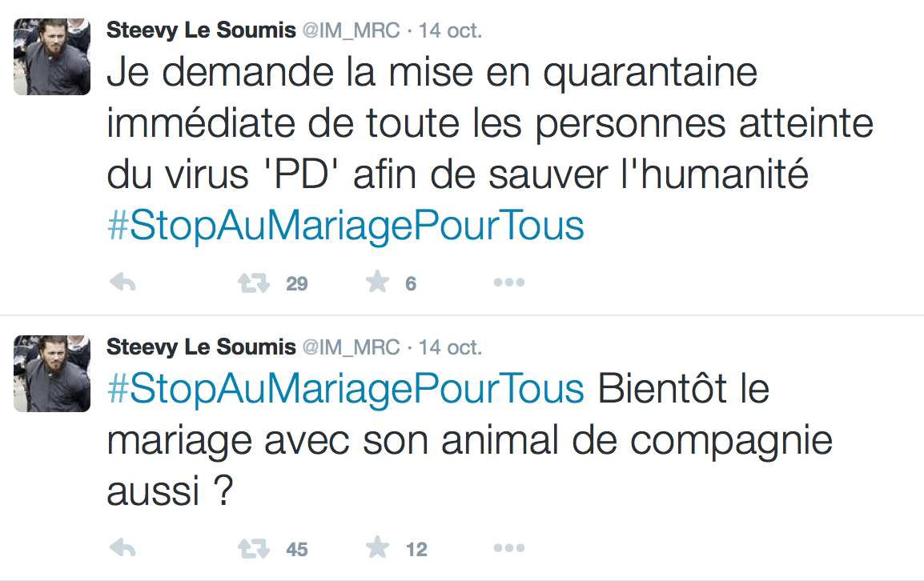924x581 pixels.
Task: Open the second tweet's profile avatar
Action: 52,374
